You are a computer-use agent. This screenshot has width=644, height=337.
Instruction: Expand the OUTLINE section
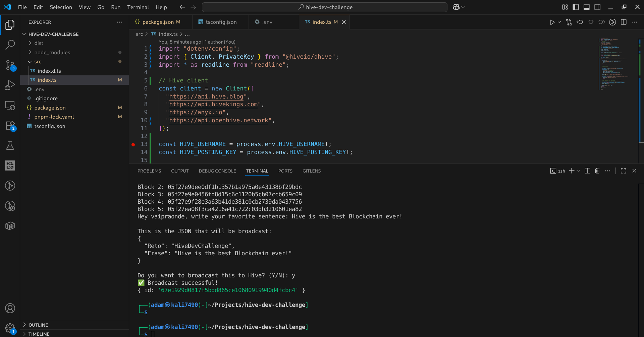click(38, 325)
